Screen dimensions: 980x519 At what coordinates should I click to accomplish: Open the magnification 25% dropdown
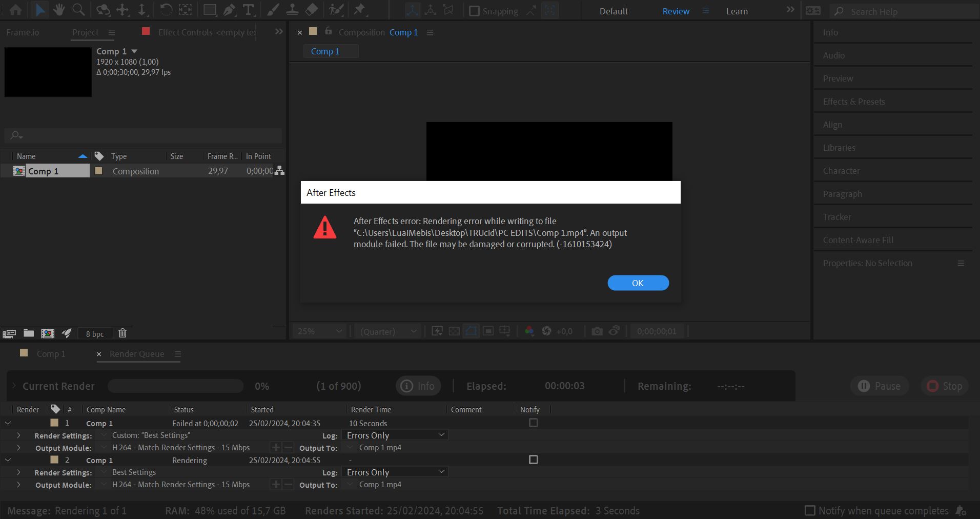coord(318,331)
